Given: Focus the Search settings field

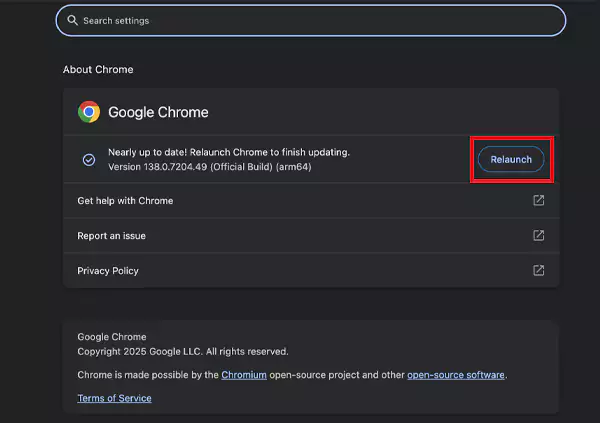Looking at the screenshot, I should pyautogui.click(x=311, y=21).
